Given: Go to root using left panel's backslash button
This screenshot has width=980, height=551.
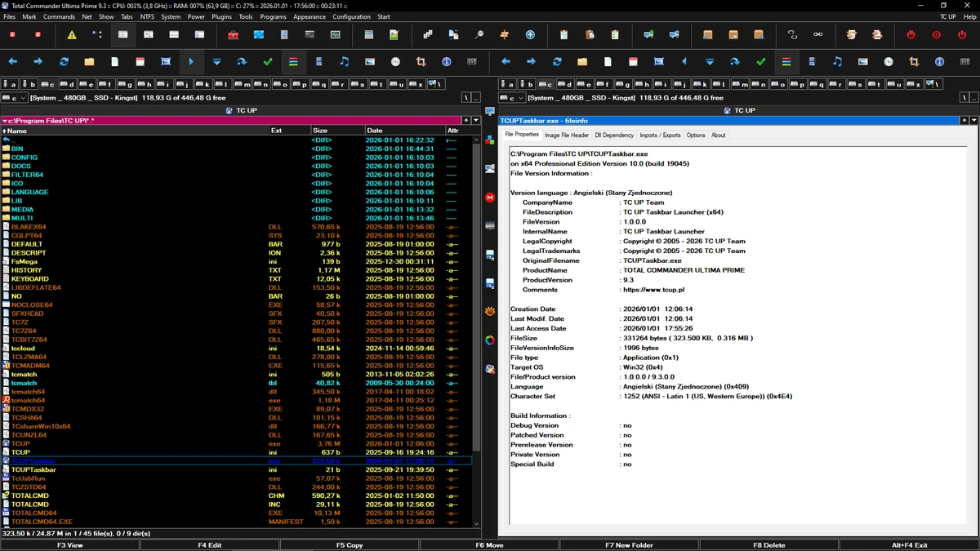Looking at the screenshot, I should (465, 98).
